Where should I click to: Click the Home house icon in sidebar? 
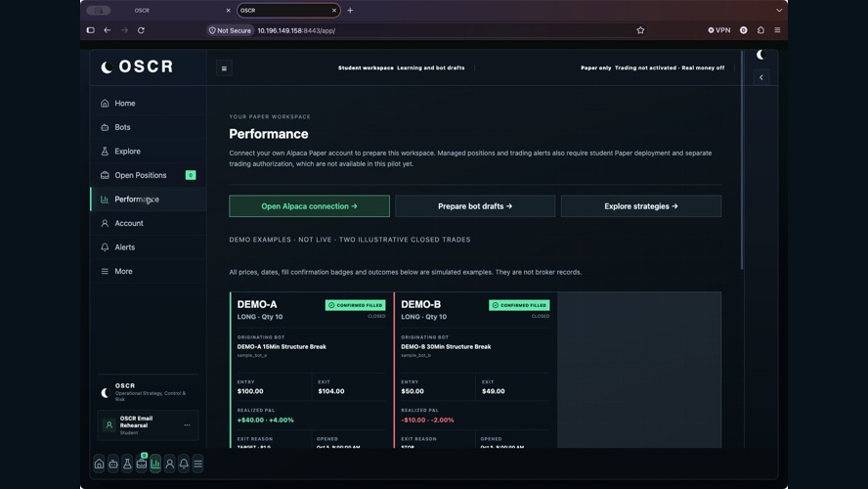point(105,103)
